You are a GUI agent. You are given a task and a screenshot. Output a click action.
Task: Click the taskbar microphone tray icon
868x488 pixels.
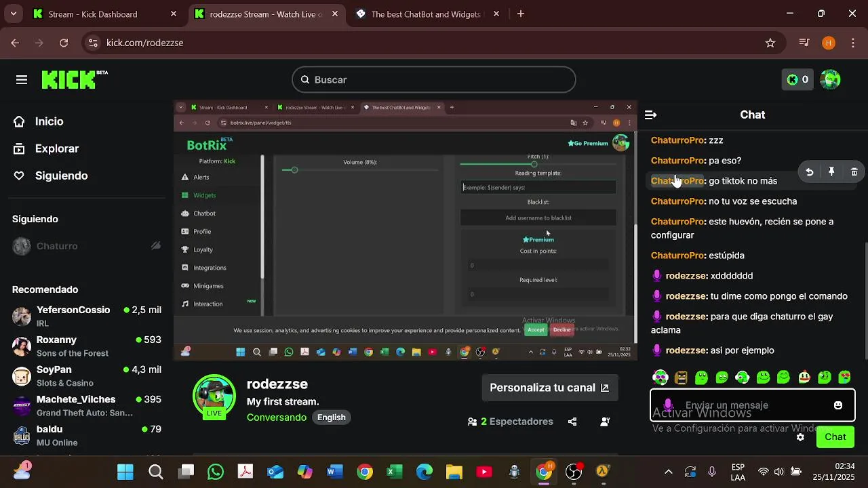(712, 472)
